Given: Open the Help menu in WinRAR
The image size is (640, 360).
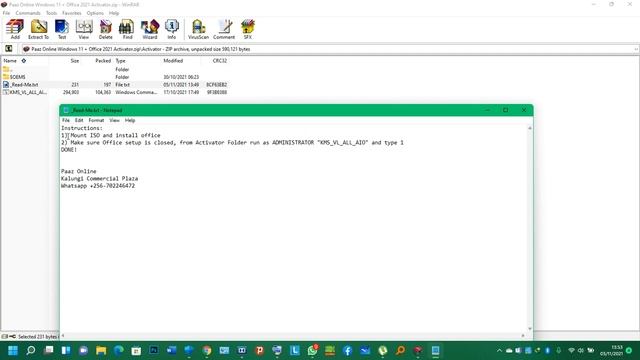Looking at the screenshot, I should 114,13.
